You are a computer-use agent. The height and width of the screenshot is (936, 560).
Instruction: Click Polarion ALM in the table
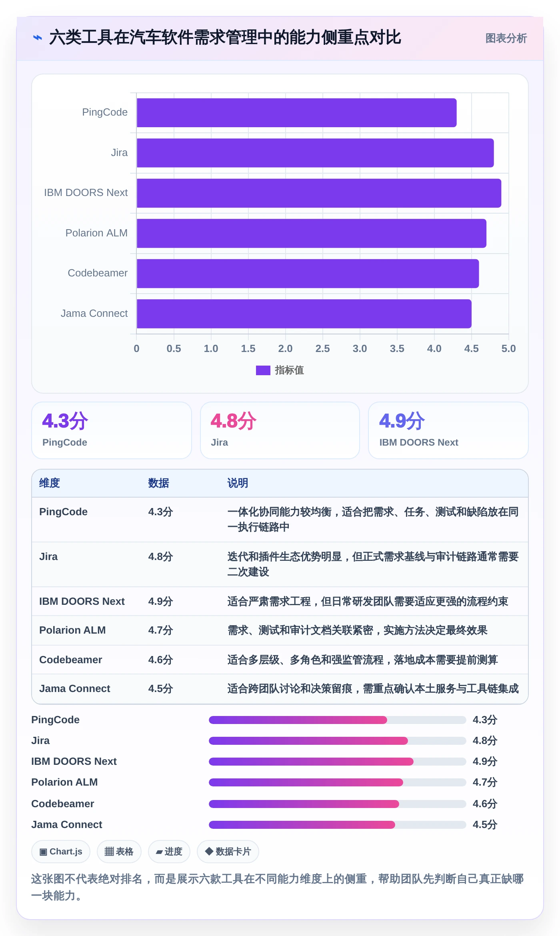(x=72, y=630)
